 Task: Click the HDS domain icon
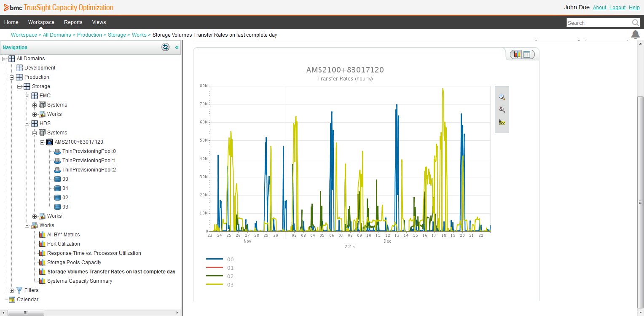click(35, 123)
